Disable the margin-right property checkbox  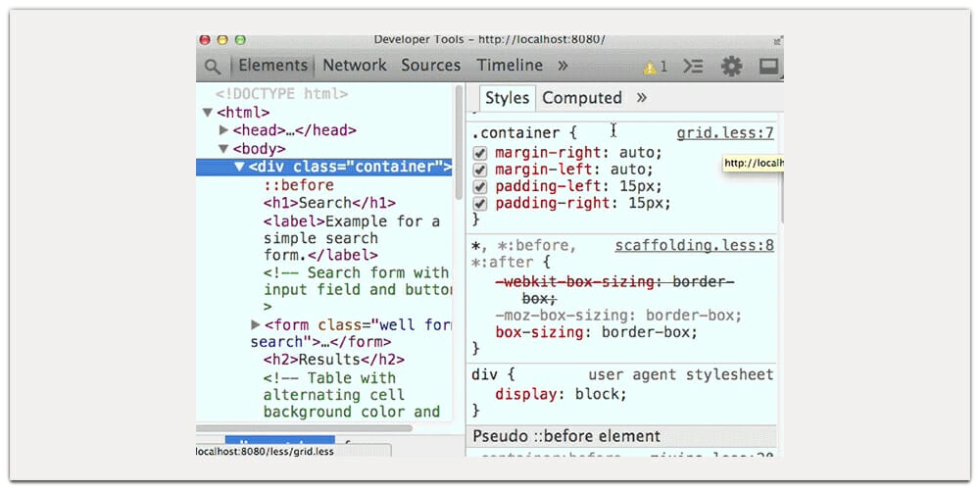tap(479, 153)
